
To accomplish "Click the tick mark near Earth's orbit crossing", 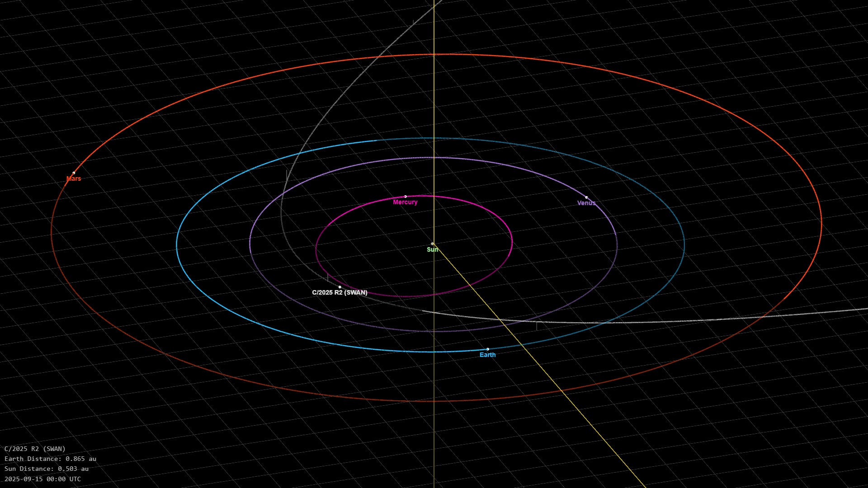I will 537,326.
